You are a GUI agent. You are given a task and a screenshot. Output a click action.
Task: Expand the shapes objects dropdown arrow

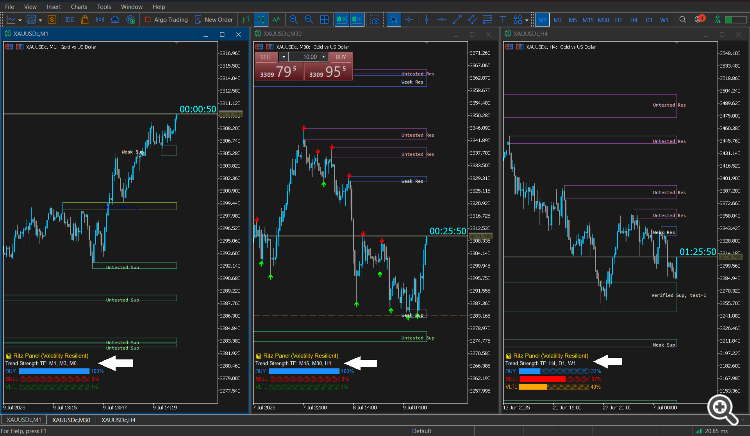coord(527,20)
